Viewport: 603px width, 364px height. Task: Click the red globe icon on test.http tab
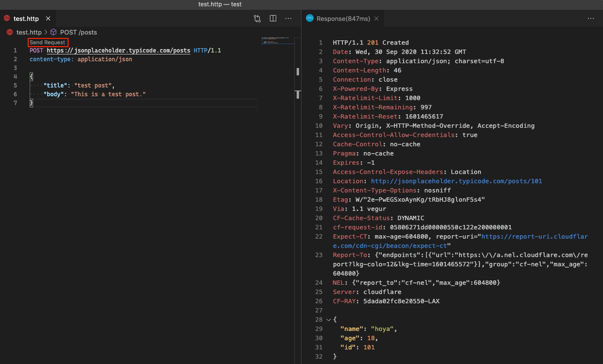coord(7,18)
